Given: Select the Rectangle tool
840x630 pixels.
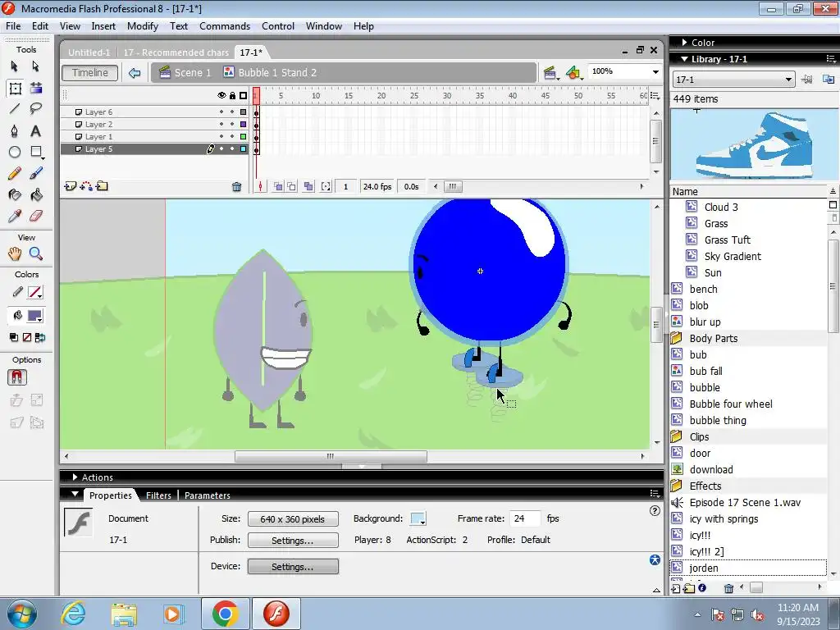Looking at the screenshot, I should (x=36, y=152).
